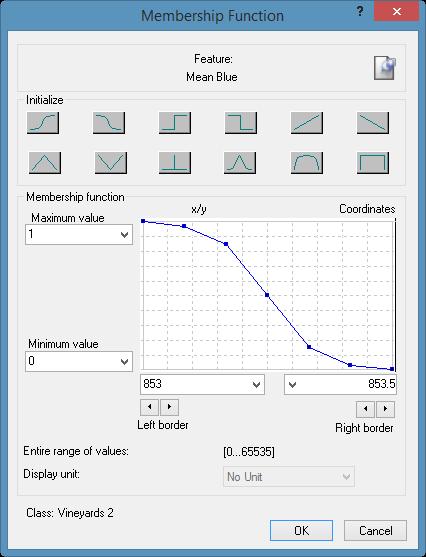Screen dimensions: 426x557
Task: Select the midpoint node of the curve
Action: click(x=267, y=295)
